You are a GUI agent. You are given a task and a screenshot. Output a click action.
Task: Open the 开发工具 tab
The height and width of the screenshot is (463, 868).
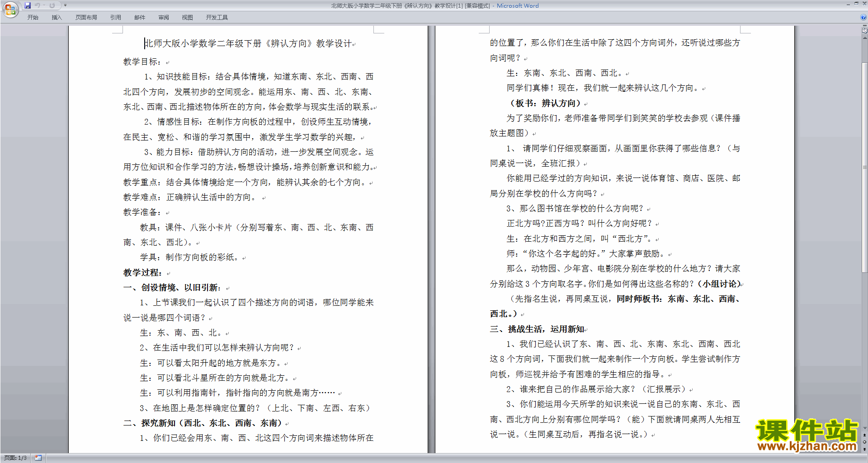(x=217, y=17)
